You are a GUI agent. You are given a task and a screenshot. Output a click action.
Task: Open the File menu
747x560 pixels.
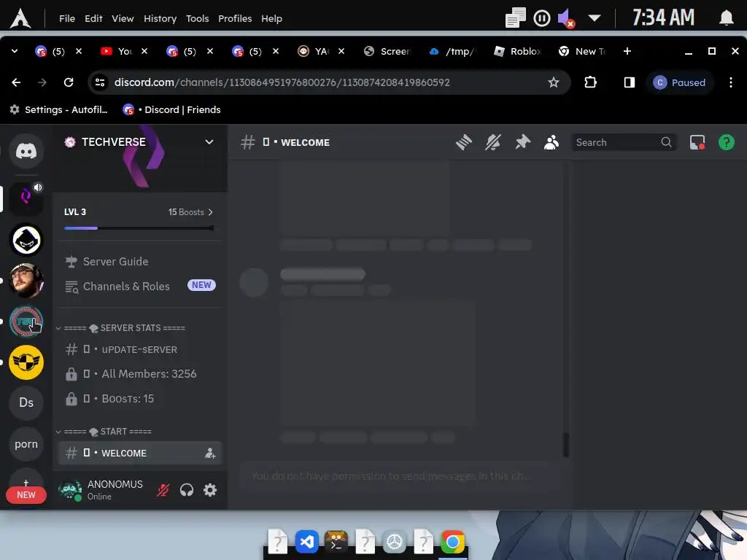(x=67, y=18)
